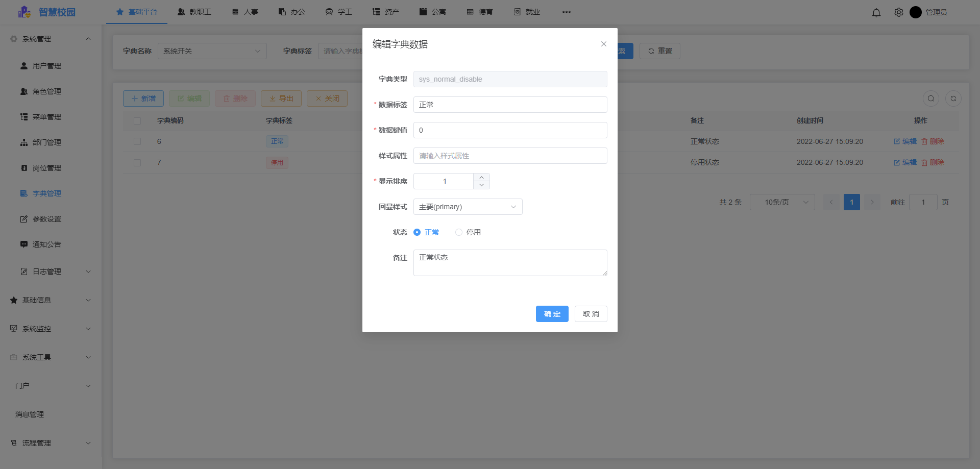Click the search magnifier icon above the table
Image resolution: width=980 pixels, height=469 pixels.
[930, 98]
